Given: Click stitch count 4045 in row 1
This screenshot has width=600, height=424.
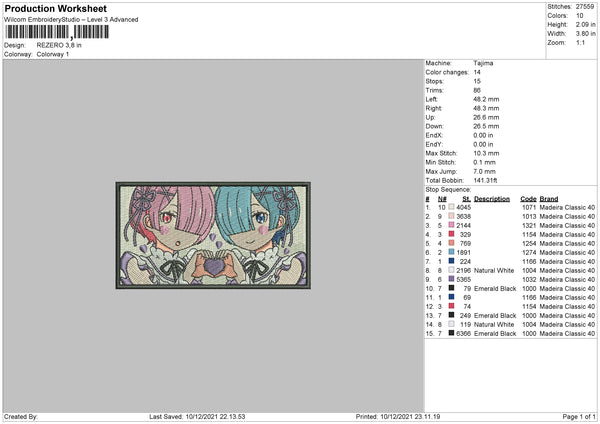Looking at the screenshot, I should pyautogui.click(x=463, y=207).
